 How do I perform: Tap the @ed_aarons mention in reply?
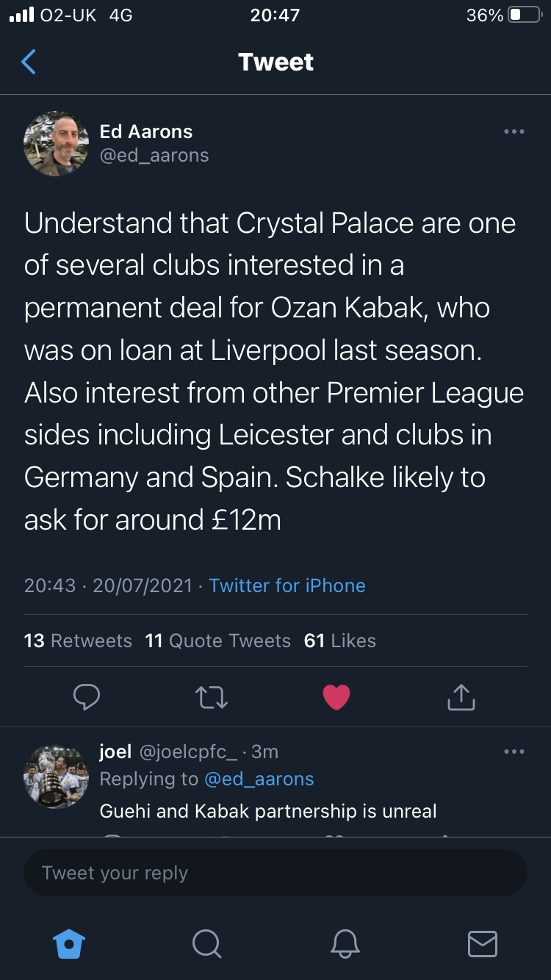pos(259,779)
